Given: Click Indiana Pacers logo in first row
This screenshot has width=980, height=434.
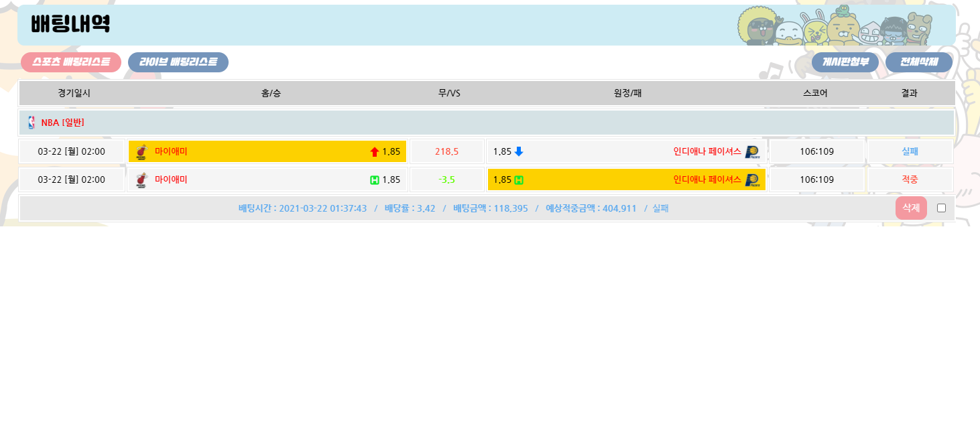Looking at the screenshot, I should click(x=751, y=152).
